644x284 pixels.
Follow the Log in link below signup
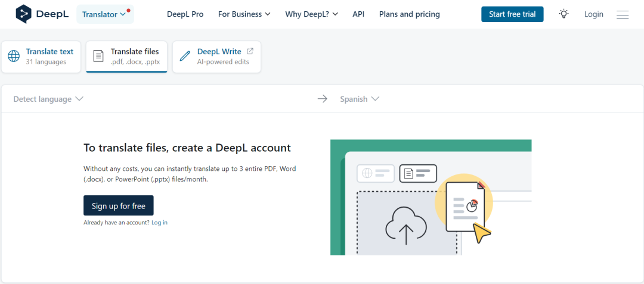159,223
